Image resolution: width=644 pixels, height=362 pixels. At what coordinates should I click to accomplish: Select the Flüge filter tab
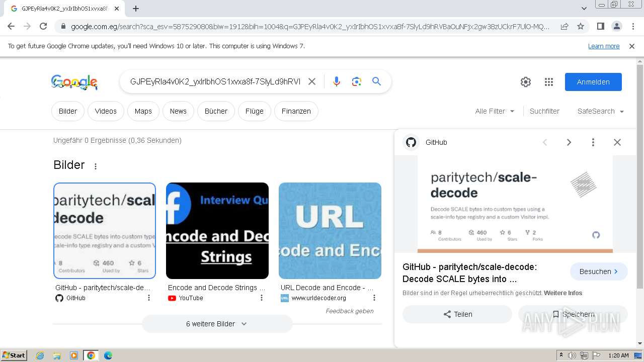[x=255, y=111]
